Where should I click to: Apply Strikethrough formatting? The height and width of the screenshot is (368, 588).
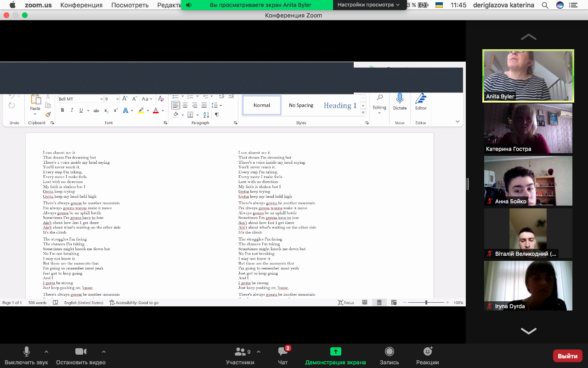coord(96,110)
